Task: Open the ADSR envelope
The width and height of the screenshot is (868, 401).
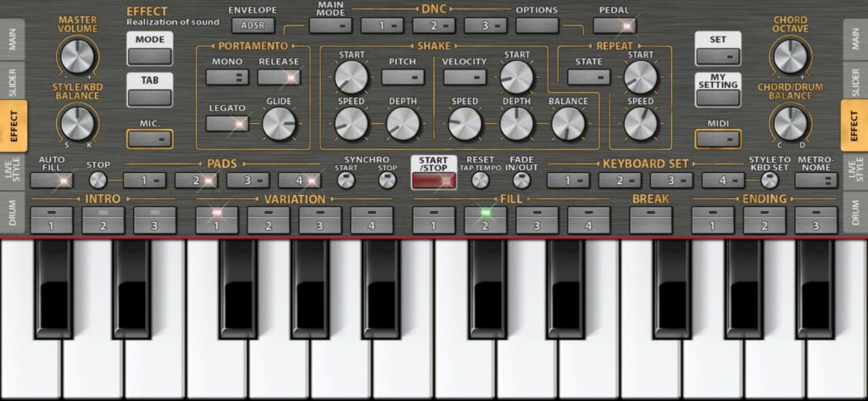Action: point(253,25)
